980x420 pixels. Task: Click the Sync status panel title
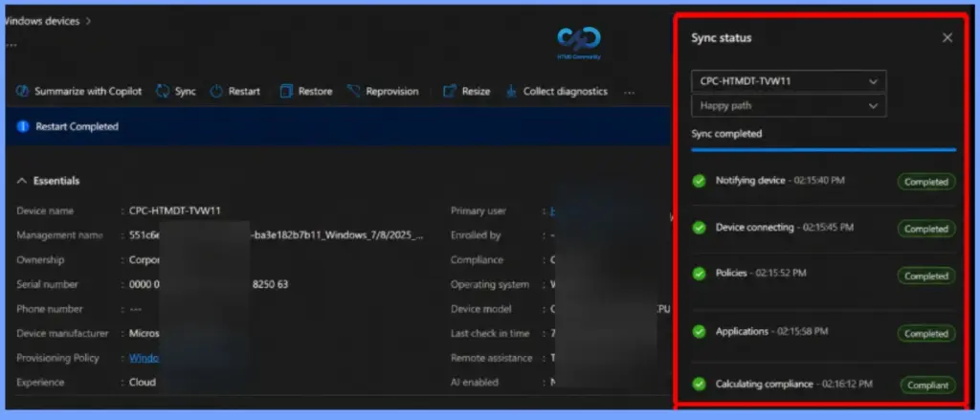click(x=722, y=37)
